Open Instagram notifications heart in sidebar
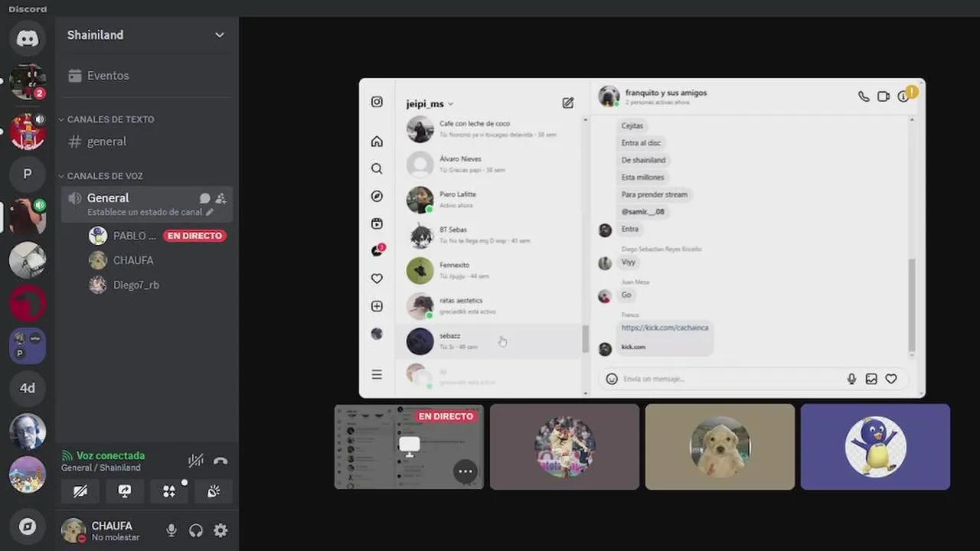 pos(377,279)
